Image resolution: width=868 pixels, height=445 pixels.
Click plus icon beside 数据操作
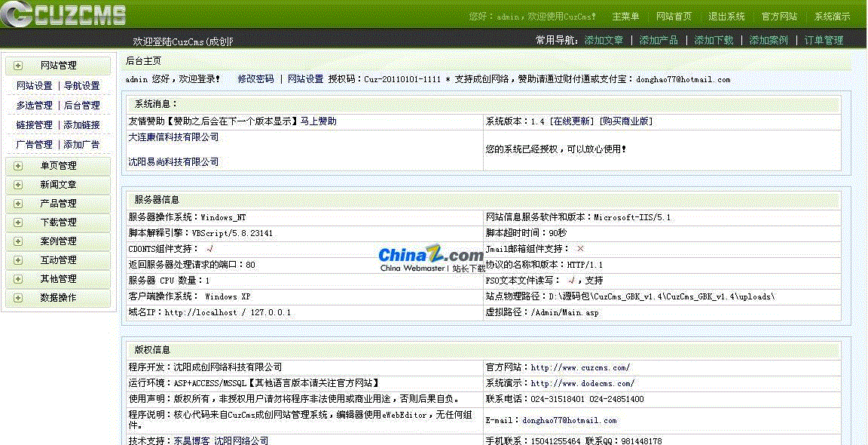tap(18, 298)
